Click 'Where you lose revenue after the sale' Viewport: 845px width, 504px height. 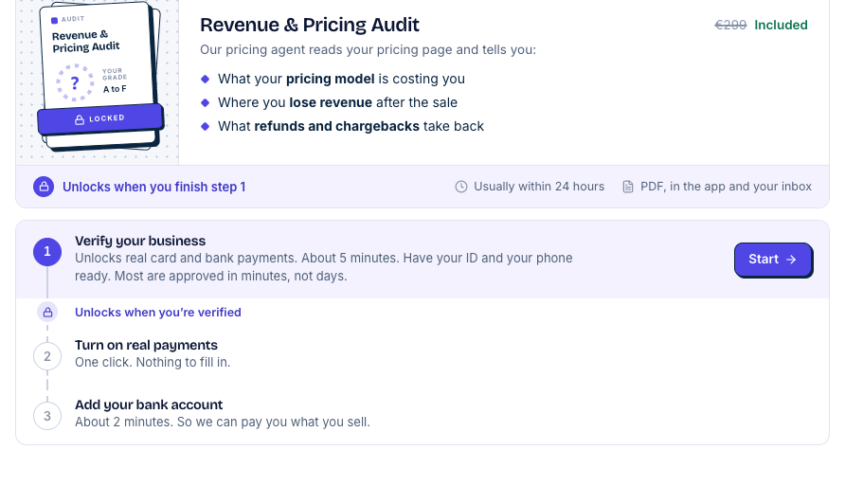pos(337,102)
